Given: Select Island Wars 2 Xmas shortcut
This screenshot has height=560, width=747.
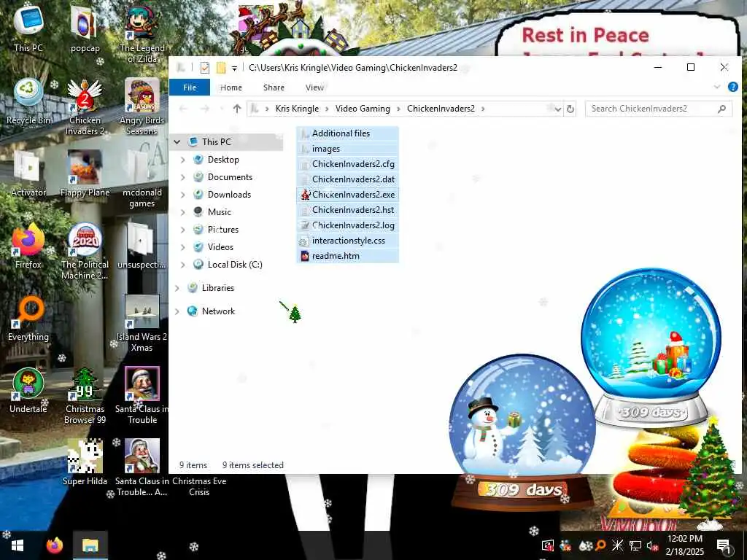Looking at the screenshot, I should coord(142,324).
